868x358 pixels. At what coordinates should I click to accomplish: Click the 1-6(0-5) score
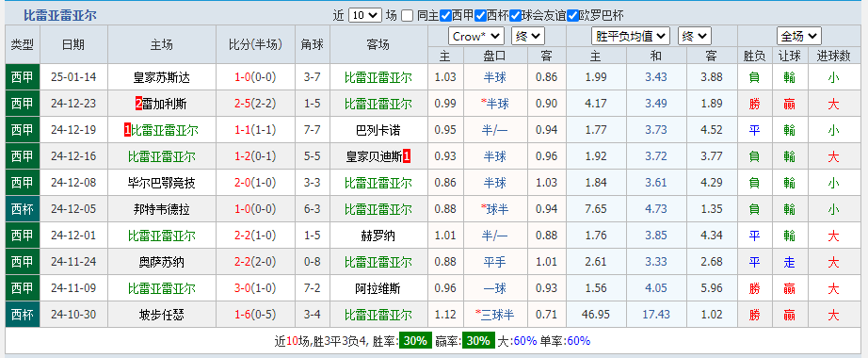coord(255,316)
